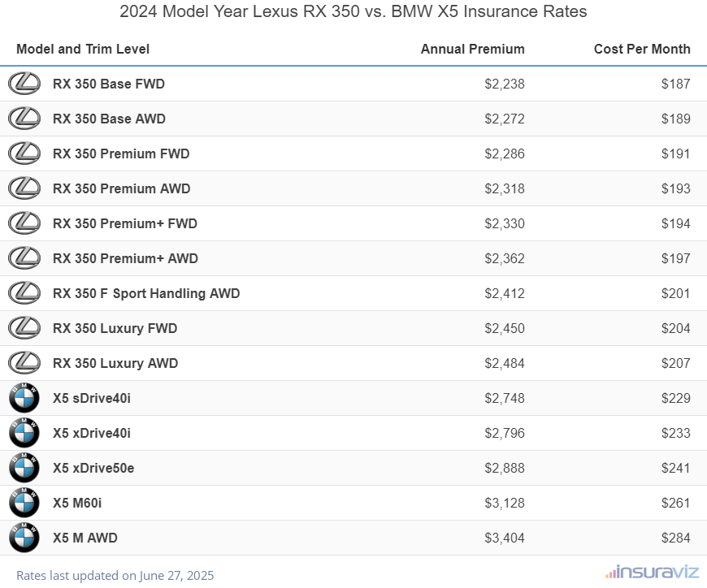Select the RX 350 Luxury FWD trim name
The width and height of the screenshot is (707, 588).
[115, 328]
